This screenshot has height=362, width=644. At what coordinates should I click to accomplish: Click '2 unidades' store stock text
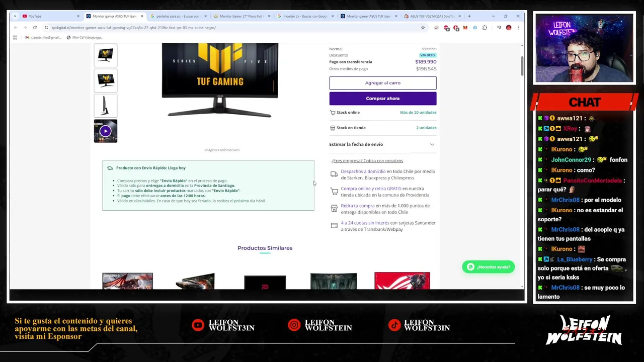click(426, 128)
